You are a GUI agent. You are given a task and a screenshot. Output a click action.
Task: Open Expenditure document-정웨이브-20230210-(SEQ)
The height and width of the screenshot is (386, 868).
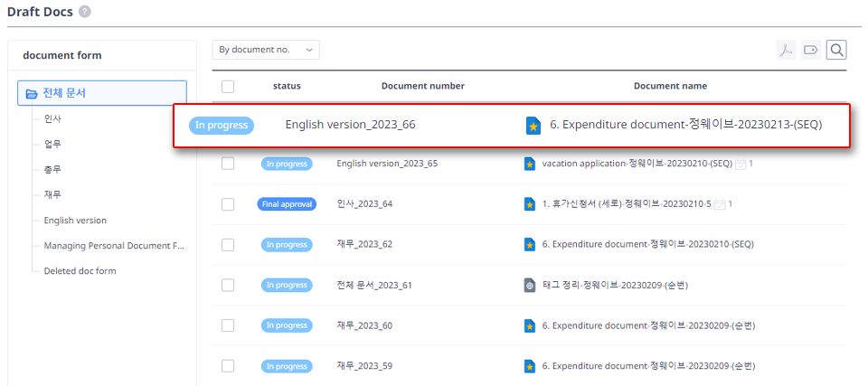pyautogui.click(x=647, y=244)
